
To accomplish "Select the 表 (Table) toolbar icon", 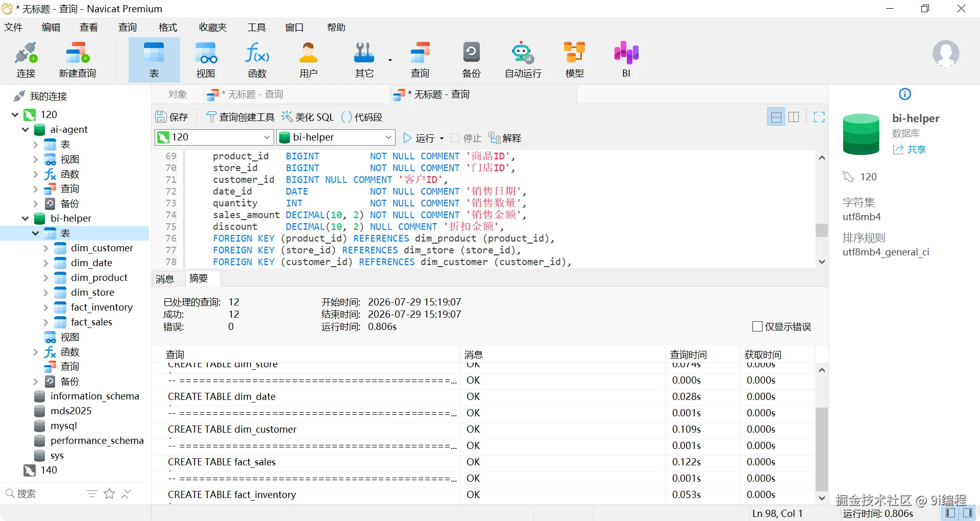I will point(154,60).
